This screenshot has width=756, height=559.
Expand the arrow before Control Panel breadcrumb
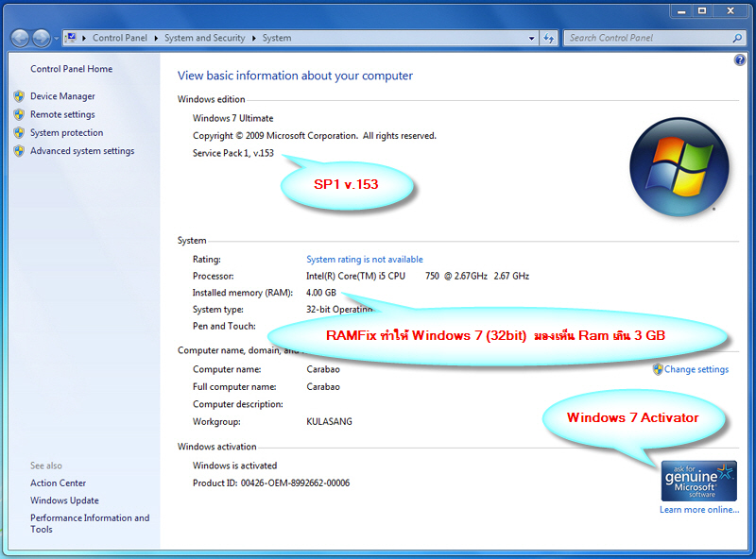[x=84, y=38]
